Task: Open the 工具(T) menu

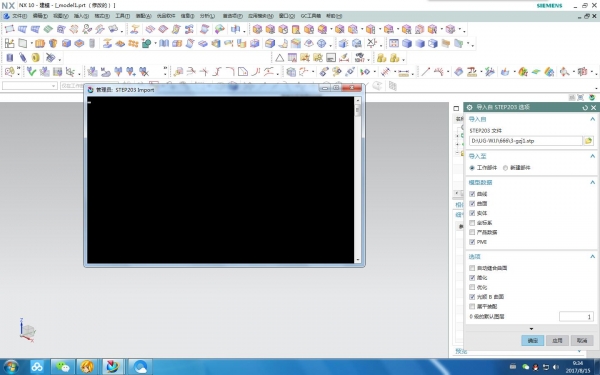Action: click(x=122, y=16)
